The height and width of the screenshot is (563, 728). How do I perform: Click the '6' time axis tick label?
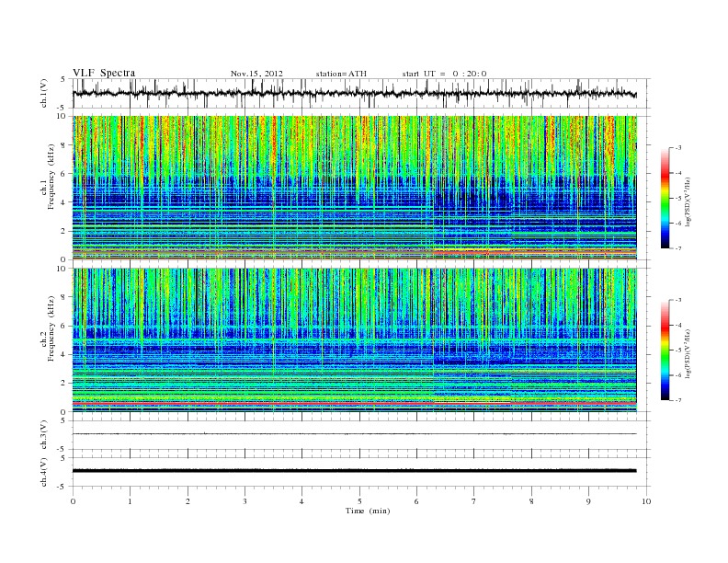[x=416, y=501]
